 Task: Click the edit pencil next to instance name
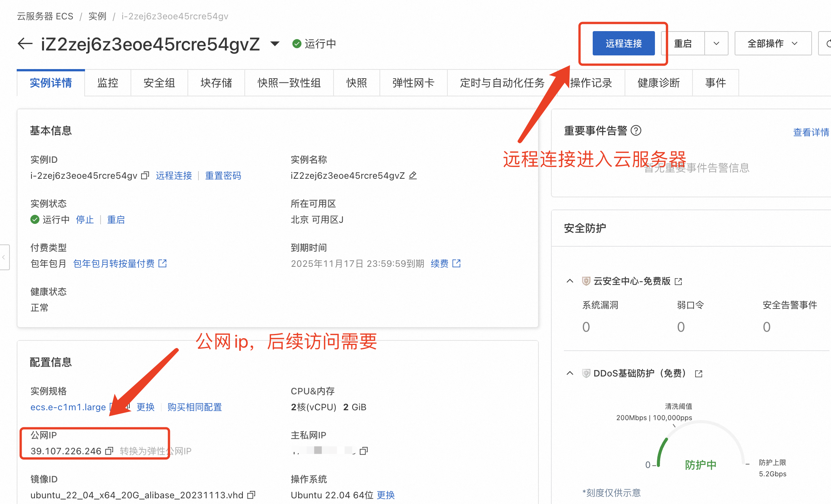[413, 175]
